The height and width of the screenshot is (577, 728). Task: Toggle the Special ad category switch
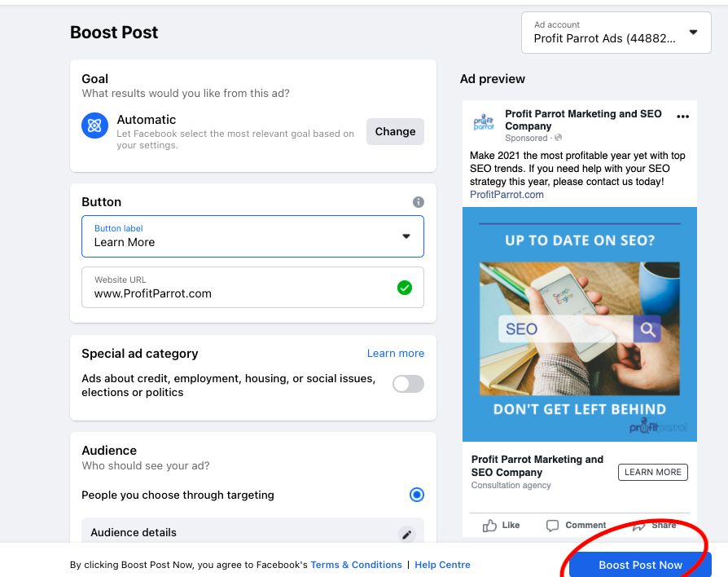pos(408,384)
